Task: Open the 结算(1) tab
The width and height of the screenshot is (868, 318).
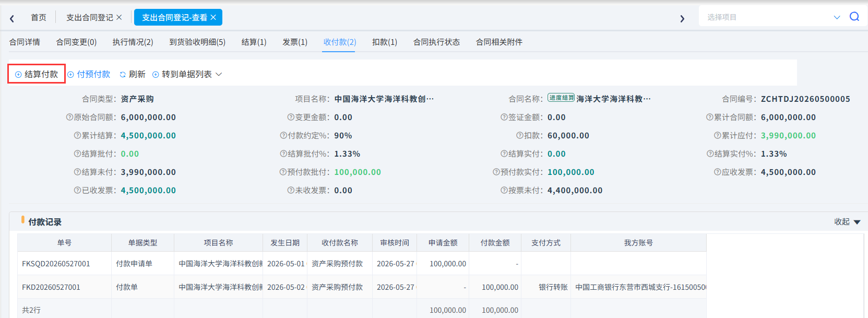Action: click(254, 42)
